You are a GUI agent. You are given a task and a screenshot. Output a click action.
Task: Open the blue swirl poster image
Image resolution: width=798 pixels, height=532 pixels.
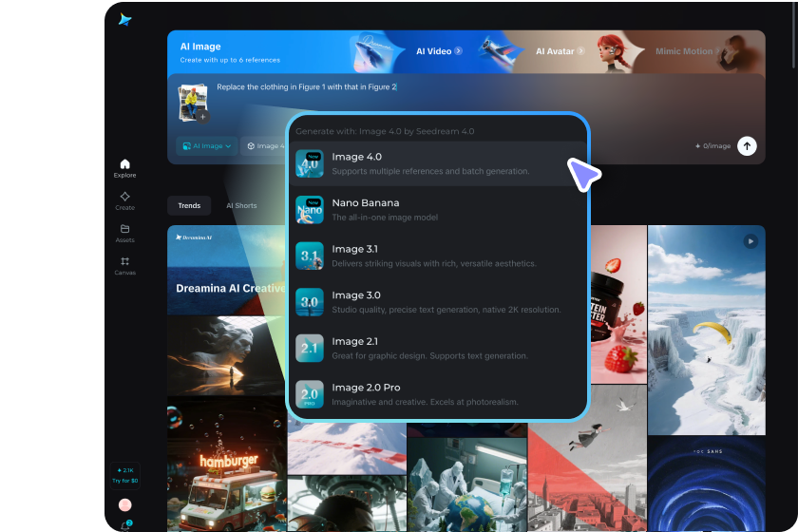pos(707,484)
